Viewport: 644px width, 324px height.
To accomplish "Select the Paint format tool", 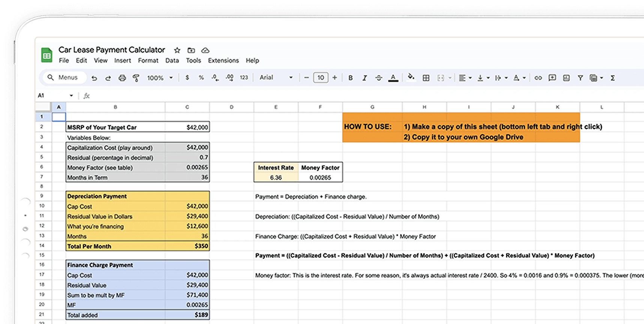I will 136,78.
